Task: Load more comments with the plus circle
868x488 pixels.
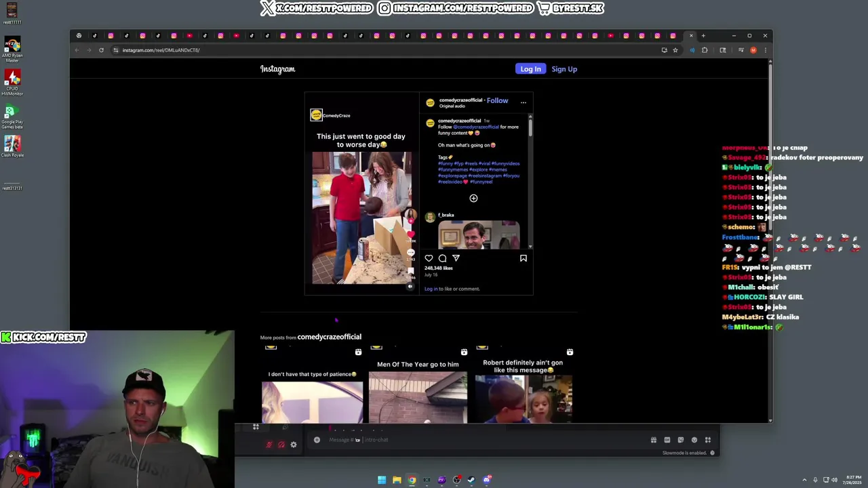Action: tap(473, 198)
